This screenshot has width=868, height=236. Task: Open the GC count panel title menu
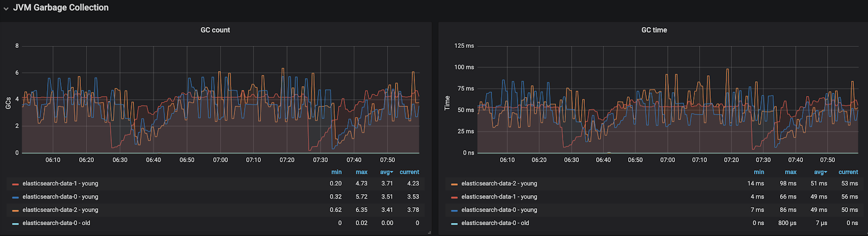(215, 30)
